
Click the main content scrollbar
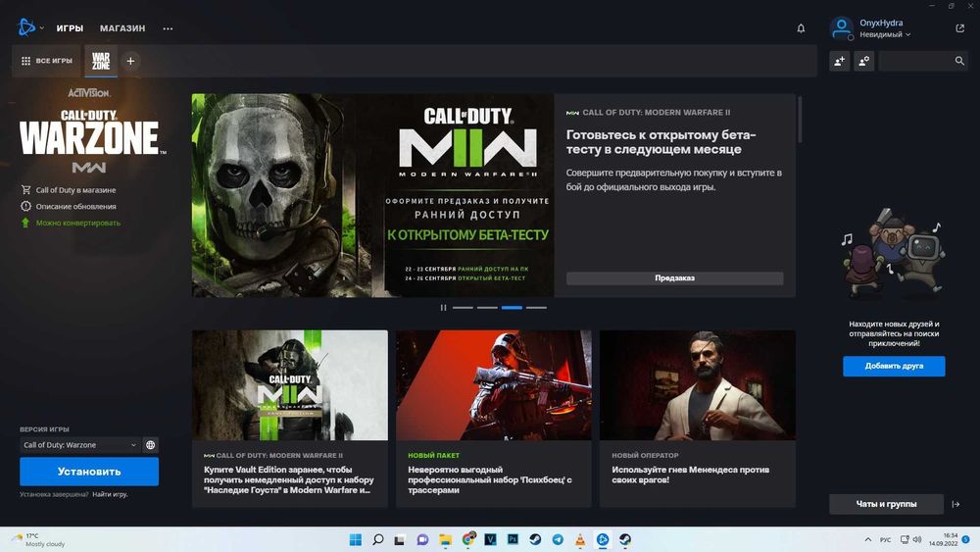pos(800,119)
